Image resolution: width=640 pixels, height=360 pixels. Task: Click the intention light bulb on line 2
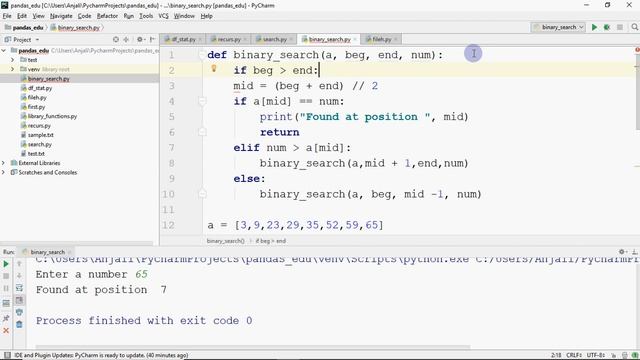pyautogui.click(x=213, y=69)
